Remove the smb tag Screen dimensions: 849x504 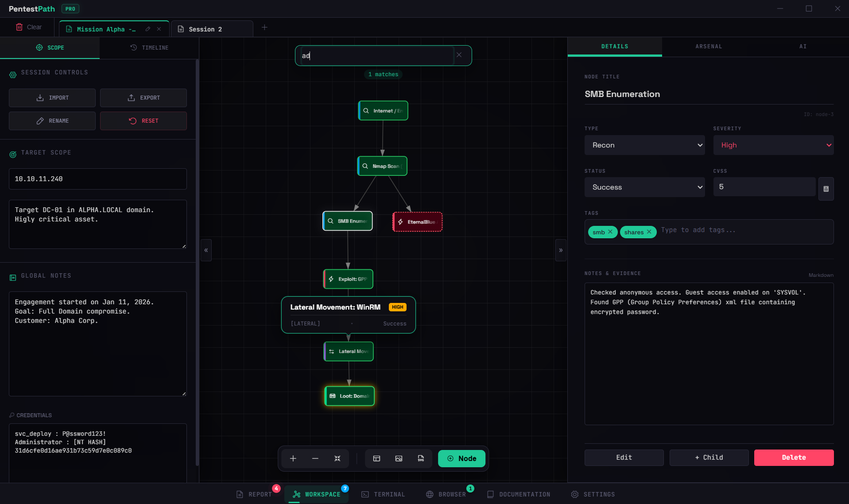point(610,232)
